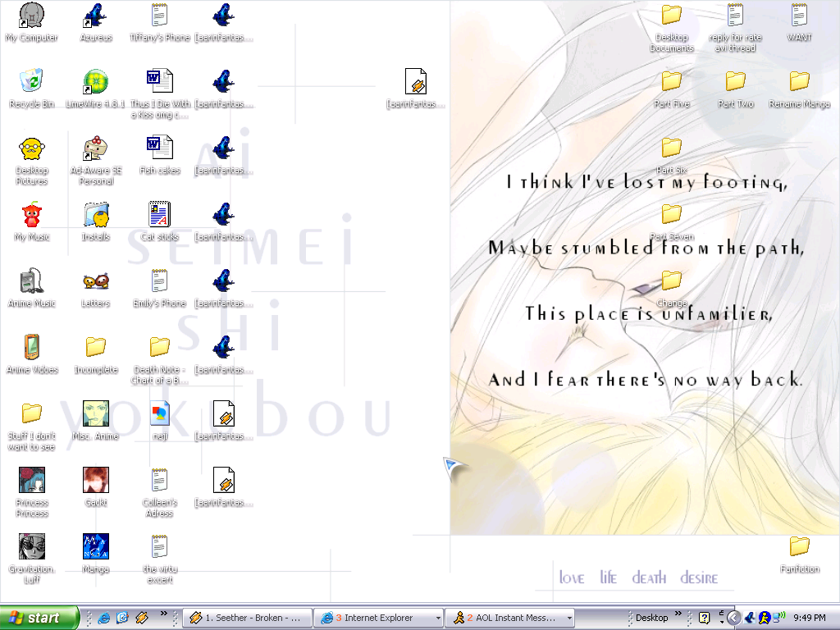The height and width of the screenshot is (630, 840).
Task: Click the Azureus system tray icon
Action: pyautogui.click(x=750, y=618)
